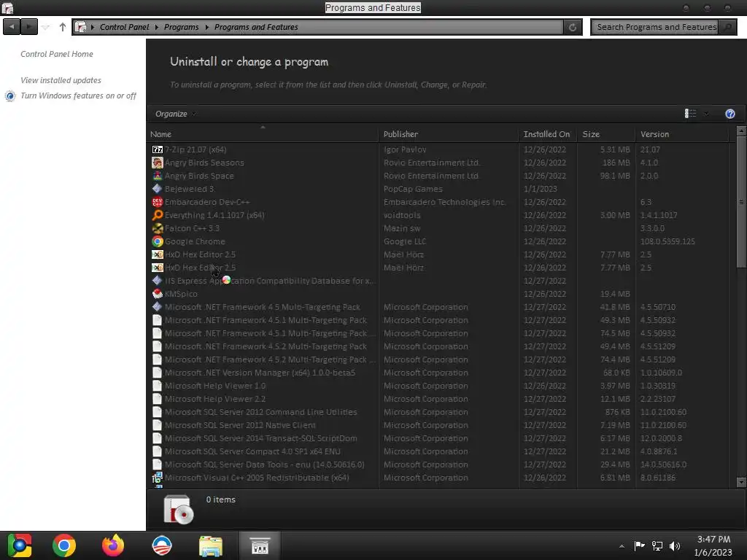Click the Angry Birds Seasons icon
The width and height of the screenshot is (747, 560).
tap(158, 163)
